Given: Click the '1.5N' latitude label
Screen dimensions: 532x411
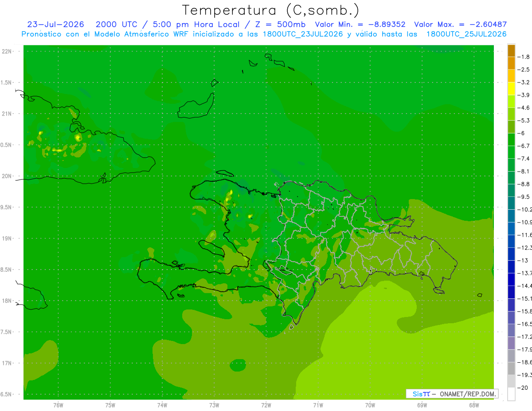Looking at the screenshot, I should pyautogui.click(x=7, y=82).
